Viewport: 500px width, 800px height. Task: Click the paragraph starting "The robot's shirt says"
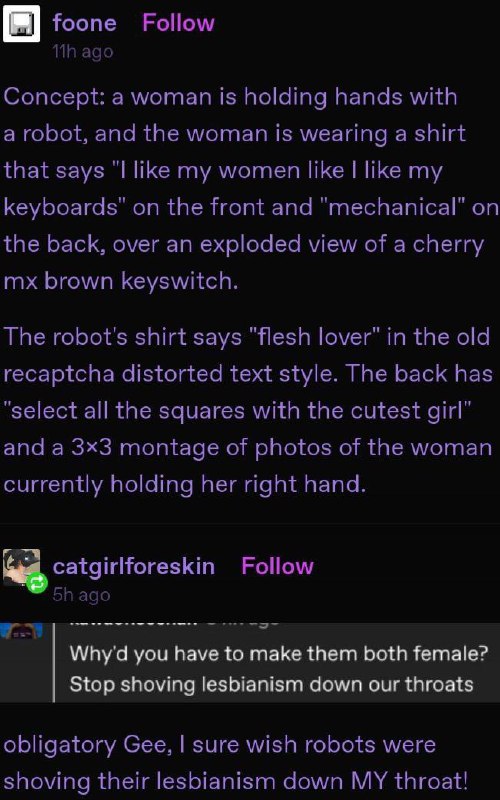248,410
